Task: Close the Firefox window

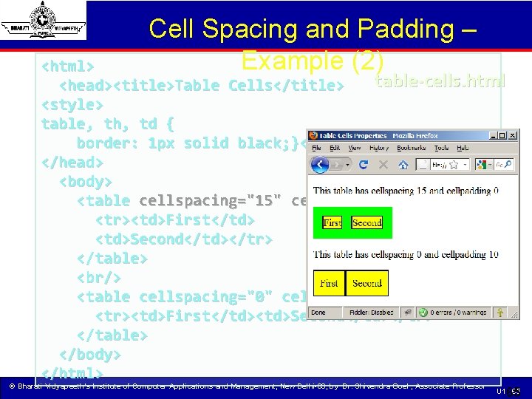Action: point(513,136)
